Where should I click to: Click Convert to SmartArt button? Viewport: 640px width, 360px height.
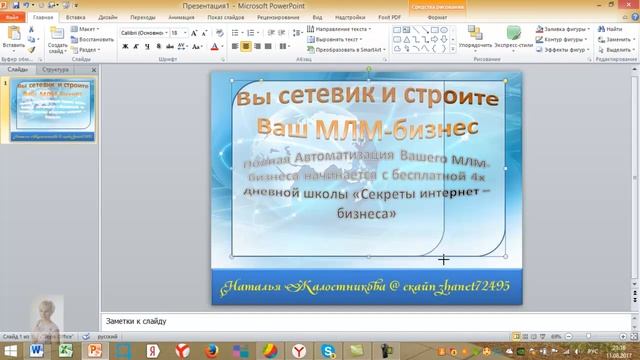tap(347, 50)
